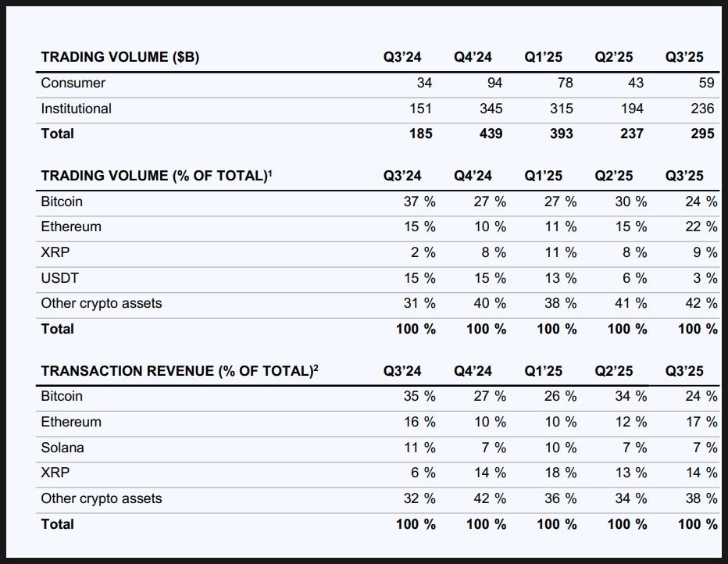The height and width of the screenshot is (564, 728).
Task: Click the XRP 18 % value for Q1'25
Action: coord(560,473)
